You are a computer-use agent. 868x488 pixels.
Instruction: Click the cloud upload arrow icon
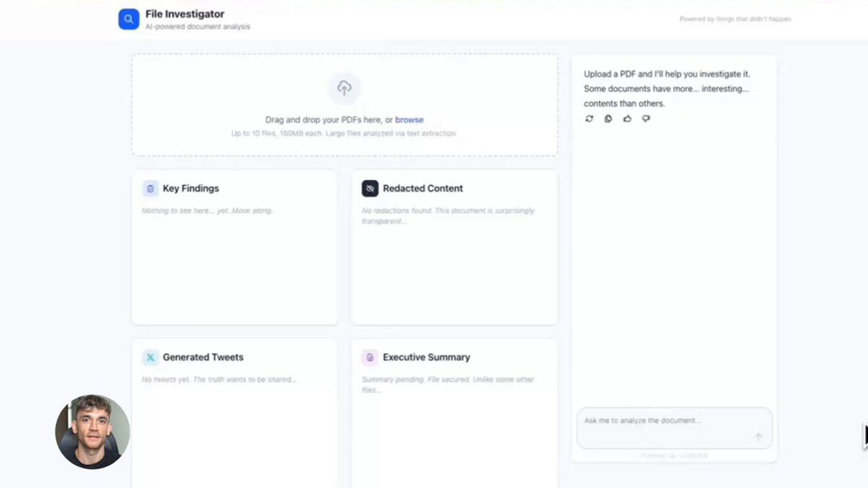[x=344, y=88]
